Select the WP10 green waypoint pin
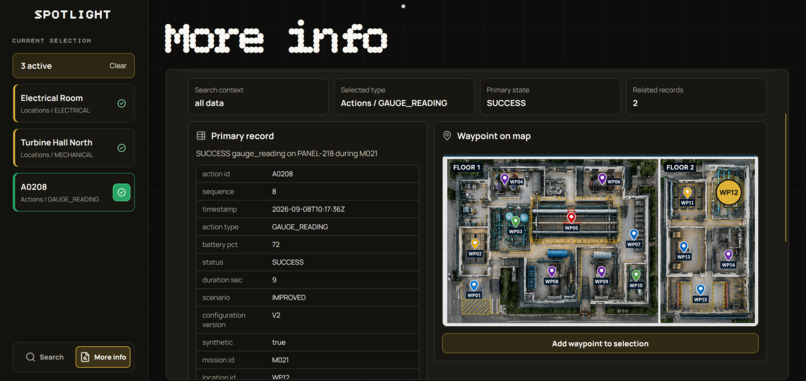 click(636, 275)
